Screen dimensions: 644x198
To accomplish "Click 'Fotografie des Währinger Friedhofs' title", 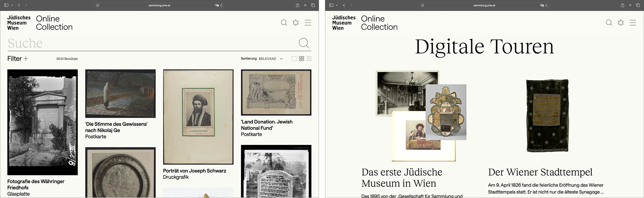I will tap(36, 185).
